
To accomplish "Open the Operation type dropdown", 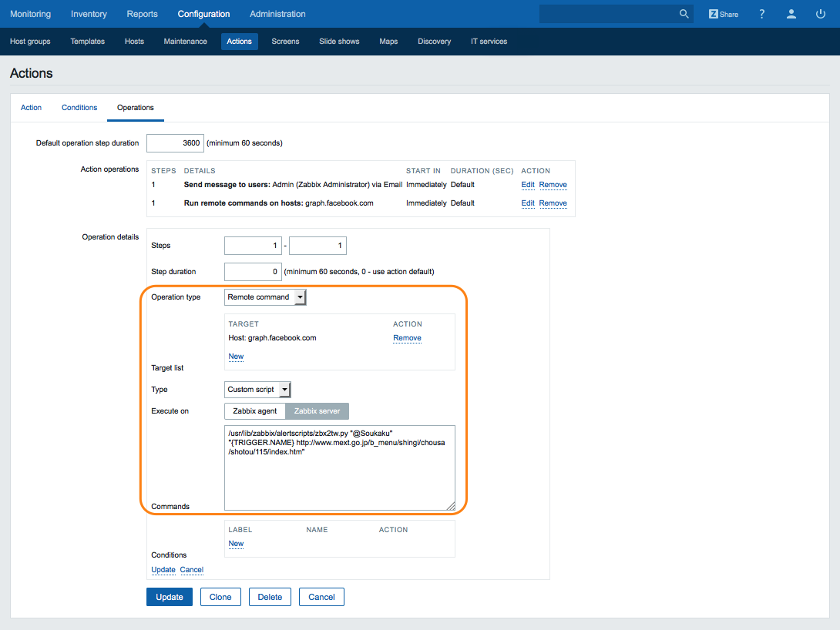I will [265, 297].
